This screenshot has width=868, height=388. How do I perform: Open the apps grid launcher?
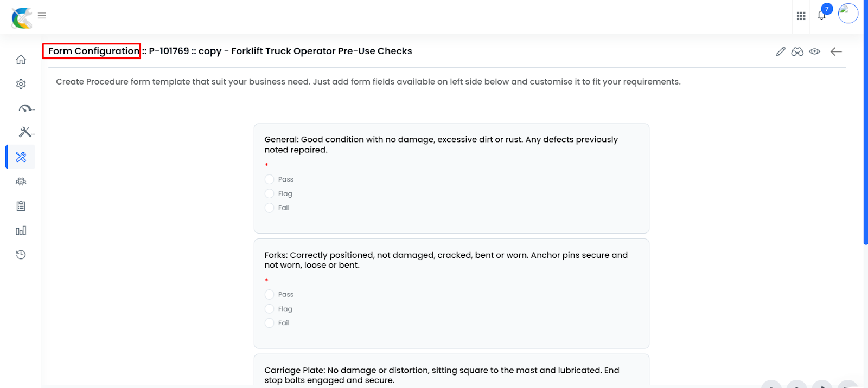801,16
